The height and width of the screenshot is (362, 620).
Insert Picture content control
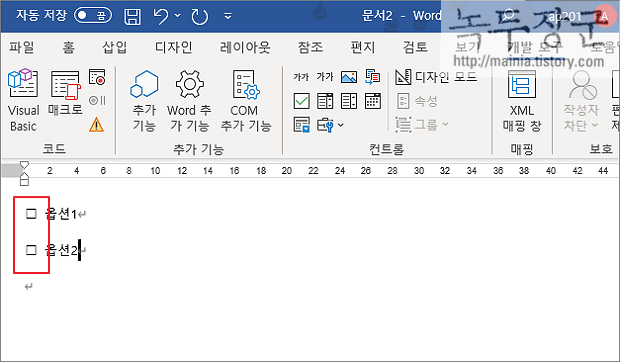(x=349, y=77)
